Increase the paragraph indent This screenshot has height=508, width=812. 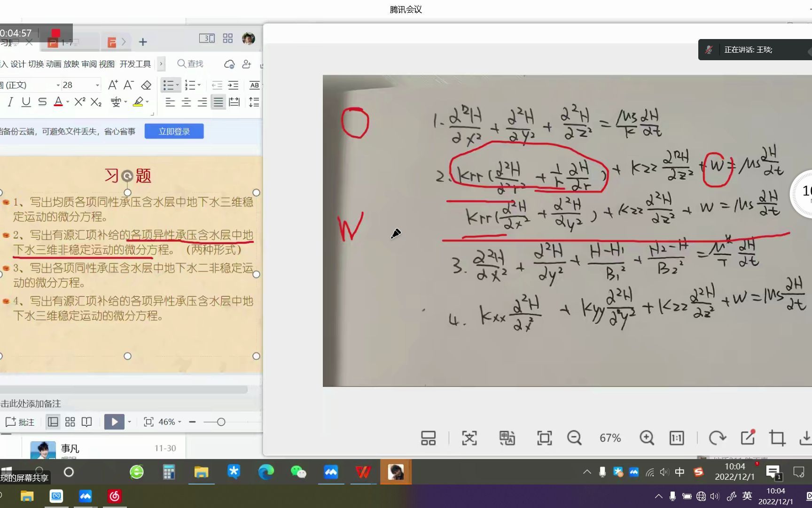coord(234,85)
